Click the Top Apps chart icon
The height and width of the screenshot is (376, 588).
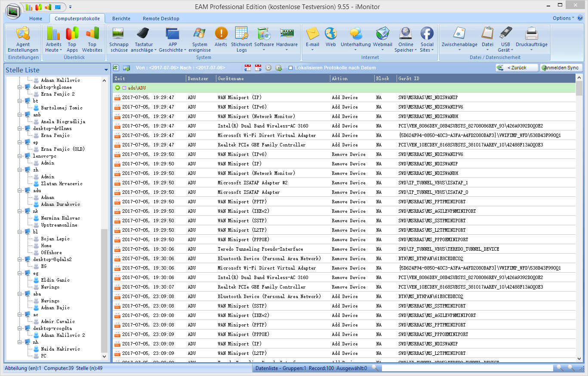72,39
